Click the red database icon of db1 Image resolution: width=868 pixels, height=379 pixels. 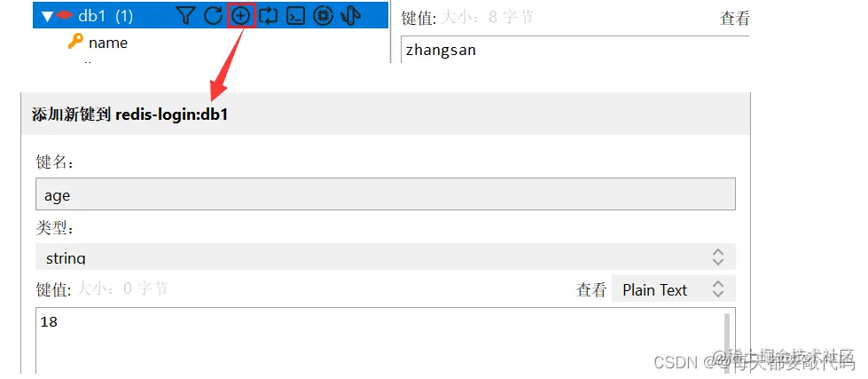pyautogui.click(x=64, y=16)
